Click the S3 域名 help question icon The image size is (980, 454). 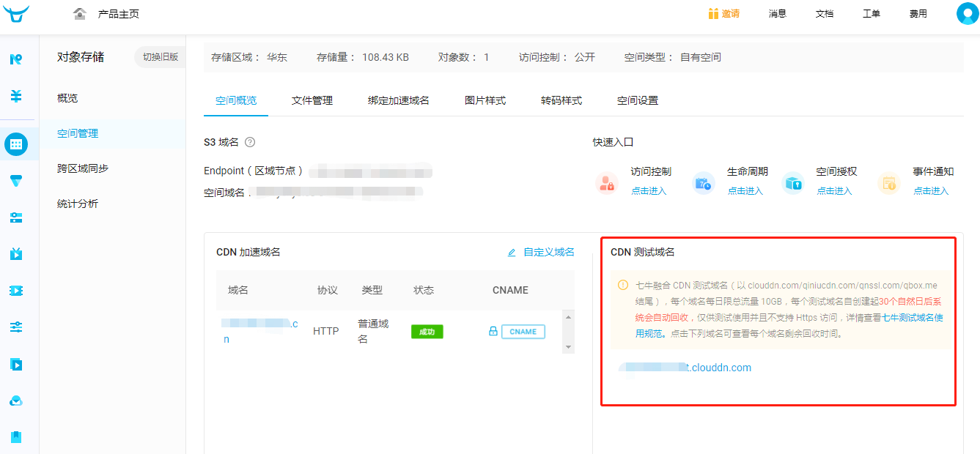(x=250, y=142)
